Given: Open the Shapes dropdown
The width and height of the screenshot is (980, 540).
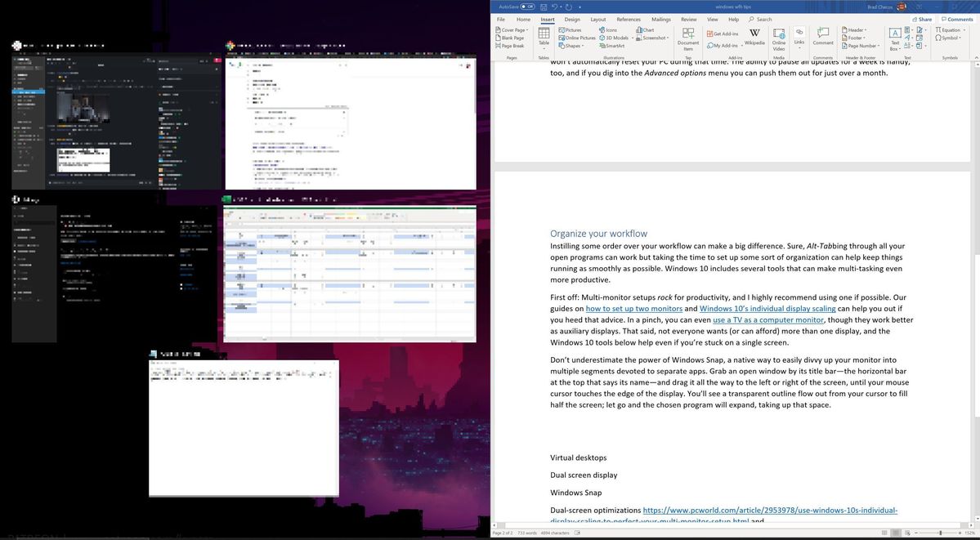Looking at the screenshot, I should click(571, 47).
